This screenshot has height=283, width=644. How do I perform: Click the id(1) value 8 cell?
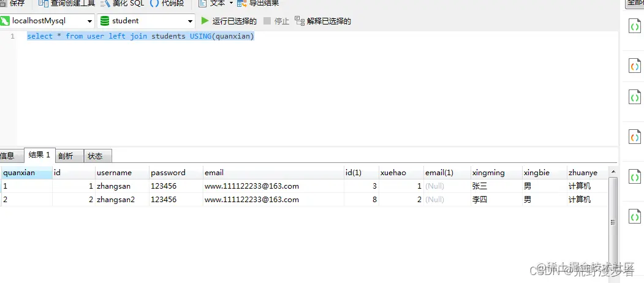pos(361,200)
